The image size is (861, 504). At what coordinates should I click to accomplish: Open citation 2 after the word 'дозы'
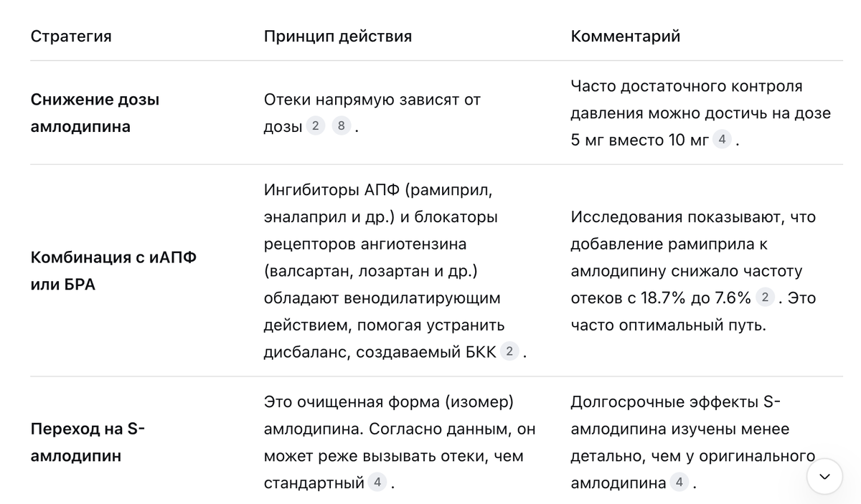click(315, 127)
